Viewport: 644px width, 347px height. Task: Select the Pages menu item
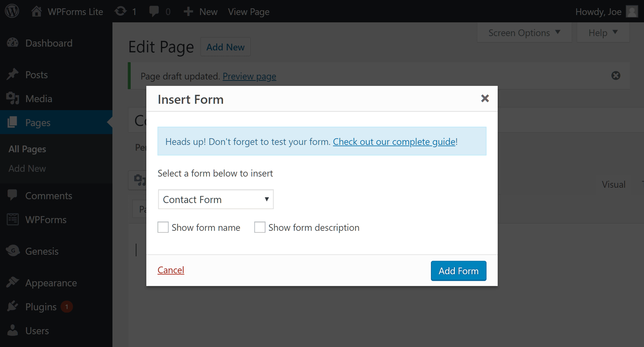pyautogui.click(x=38, y=123)
